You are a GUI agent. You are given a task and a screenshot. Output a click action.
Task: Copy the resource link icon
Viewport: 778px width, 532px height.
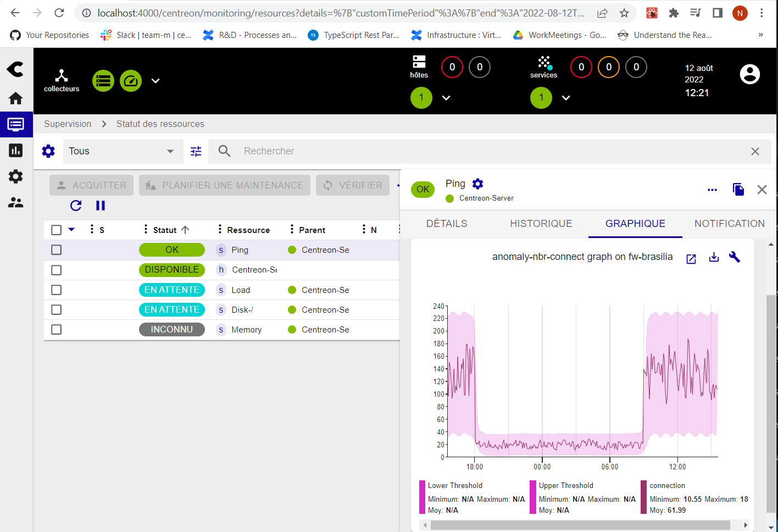pos(738,190)
